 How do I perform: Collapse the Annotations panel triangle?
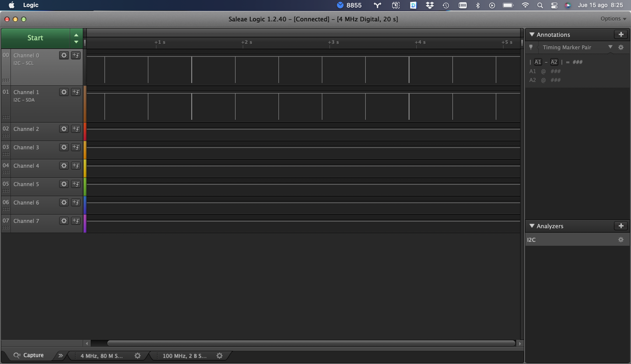[x=532, y=35]
